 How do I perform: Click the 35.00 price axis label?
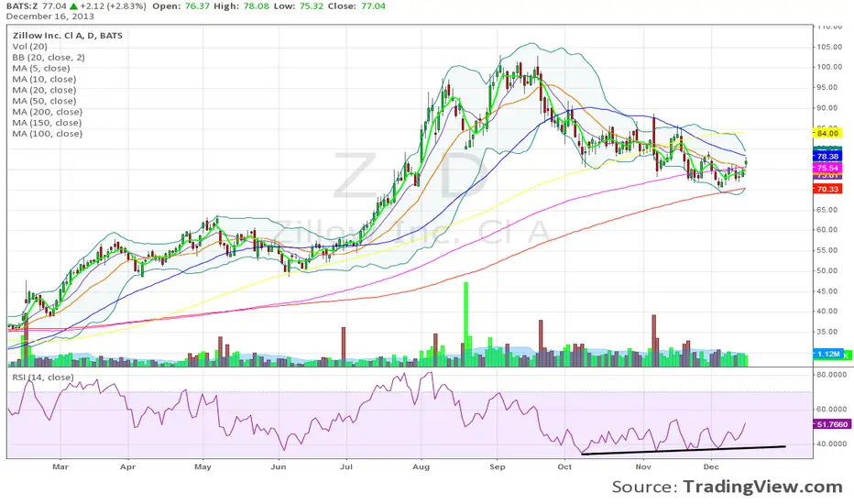(827, 332)
